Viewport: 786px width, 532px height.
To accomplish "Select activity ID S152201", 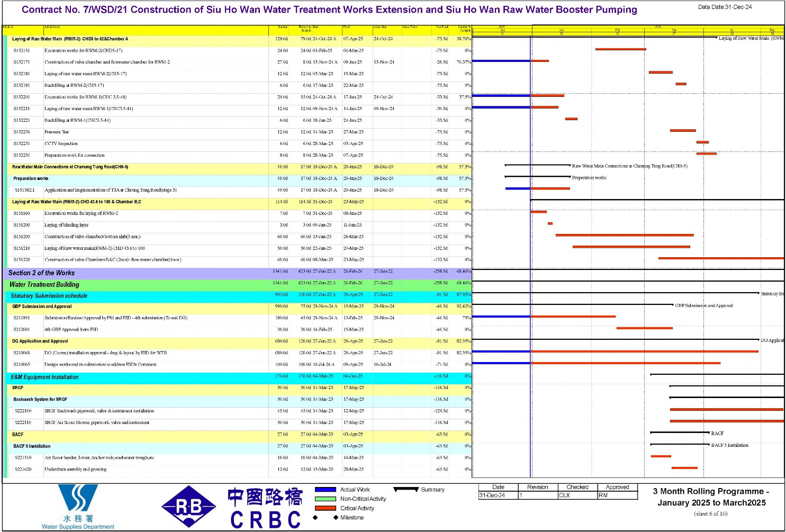I will [x=22, y=97].
